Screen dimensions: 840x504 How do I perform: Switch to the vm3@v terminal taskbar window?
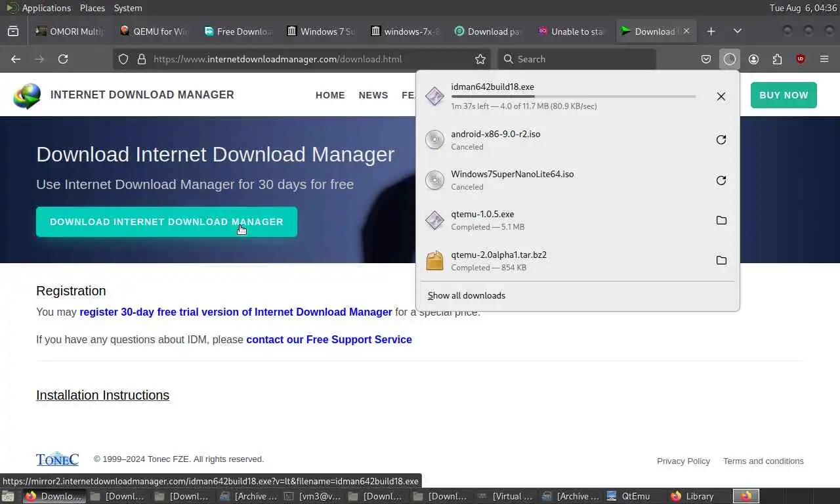(x=313, y=496)
